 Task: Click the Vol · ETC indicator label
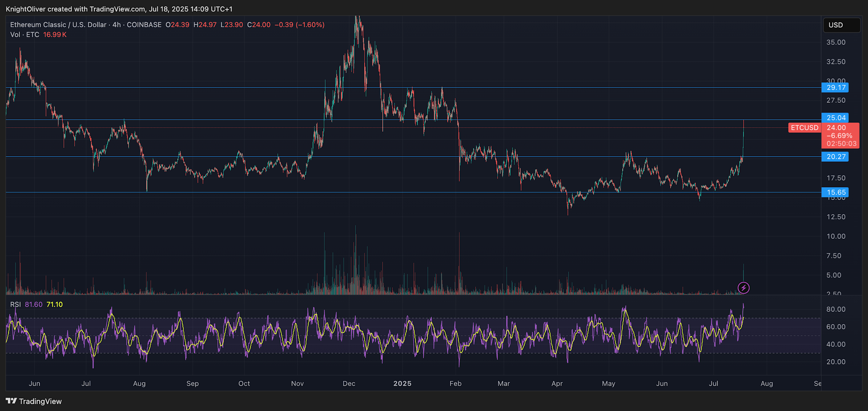click(25, 35)
